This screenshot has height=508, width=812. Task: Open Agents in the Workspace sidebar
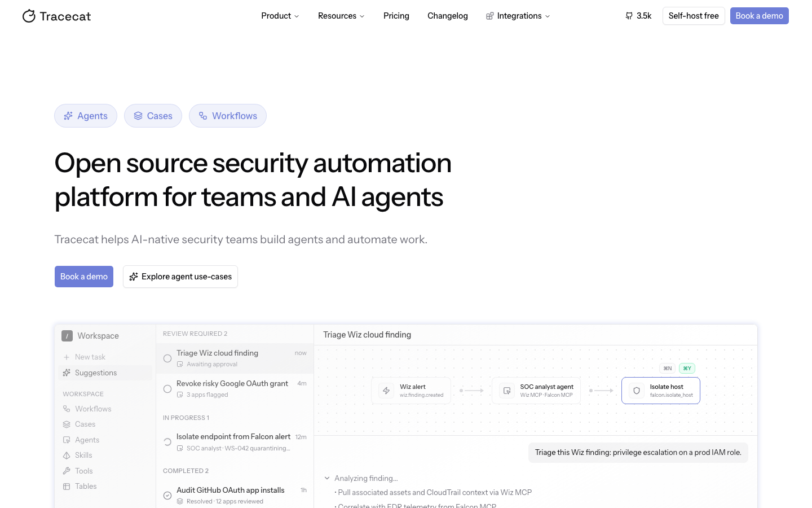click(x=81, y=440)
